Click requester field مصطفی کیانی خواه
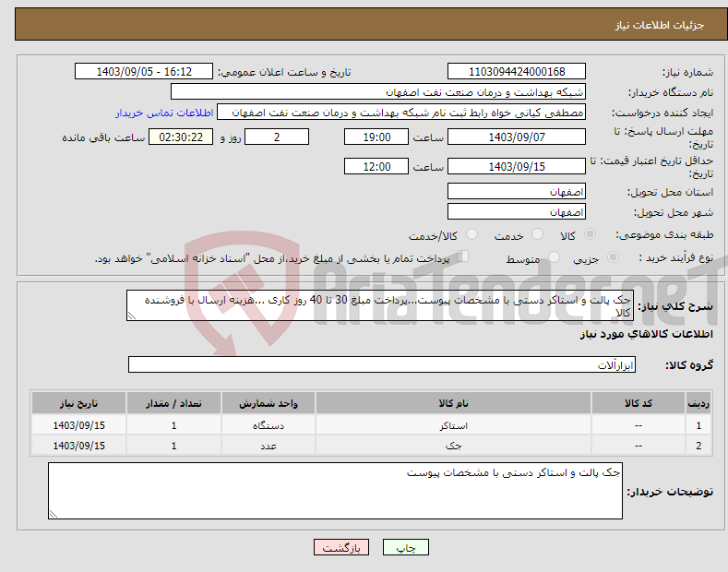 coord(401,113)
